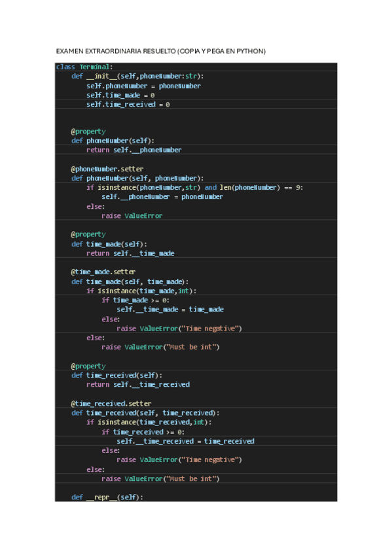392x555 pixels.
Task: Click the 'def phoneNumber(self):' getter line
Action: (113, 141)
